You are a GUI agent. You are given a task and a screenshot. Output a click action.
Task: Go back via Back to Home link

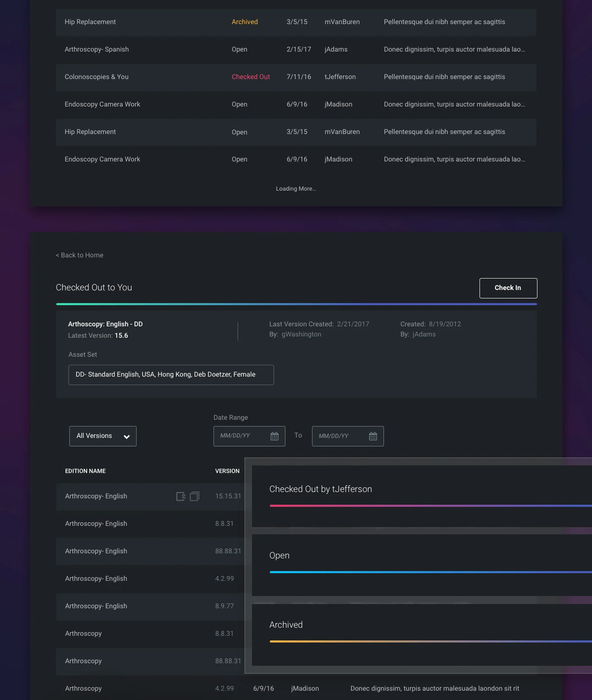79,255
